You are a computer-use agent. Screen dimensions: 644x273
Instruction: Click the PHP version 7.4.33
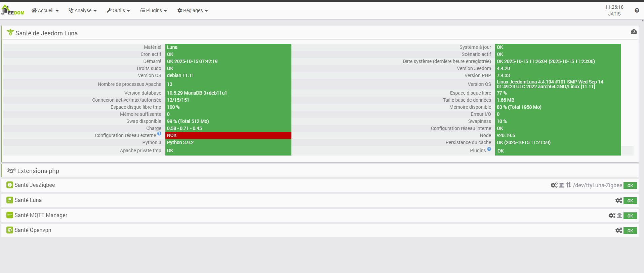click(x=504, y=75)
